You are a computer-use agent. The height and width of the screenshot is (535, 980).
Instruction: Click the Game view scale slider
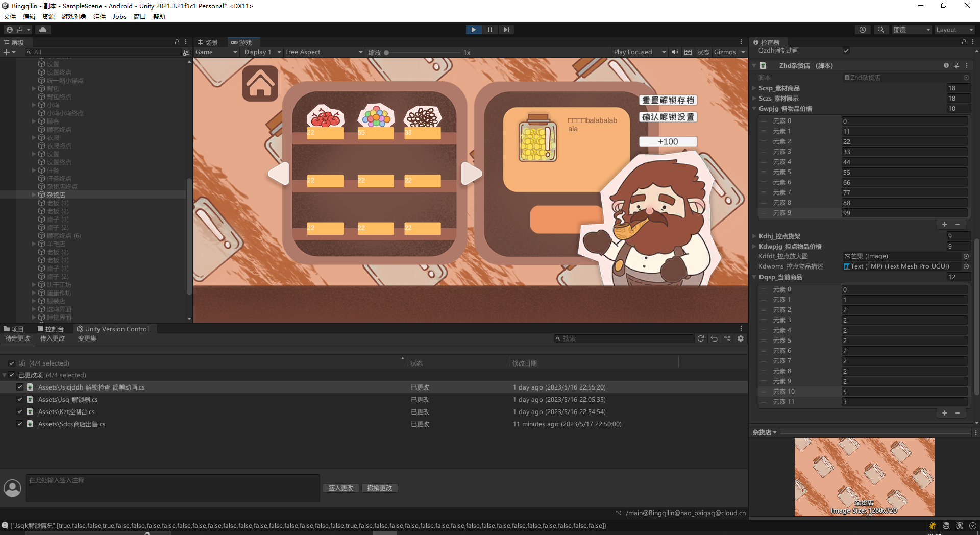click(x=422, y=52)
